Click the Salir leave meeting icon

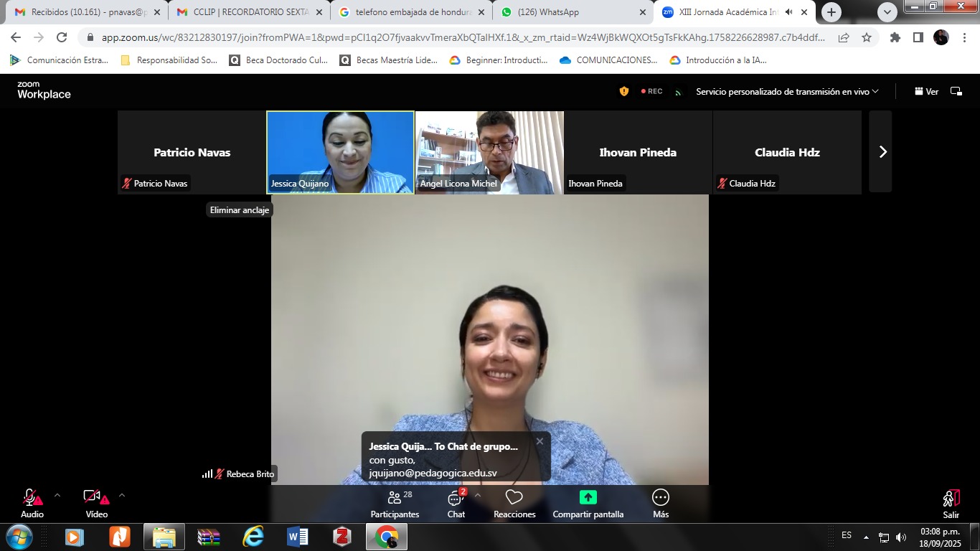coord(951,504)
